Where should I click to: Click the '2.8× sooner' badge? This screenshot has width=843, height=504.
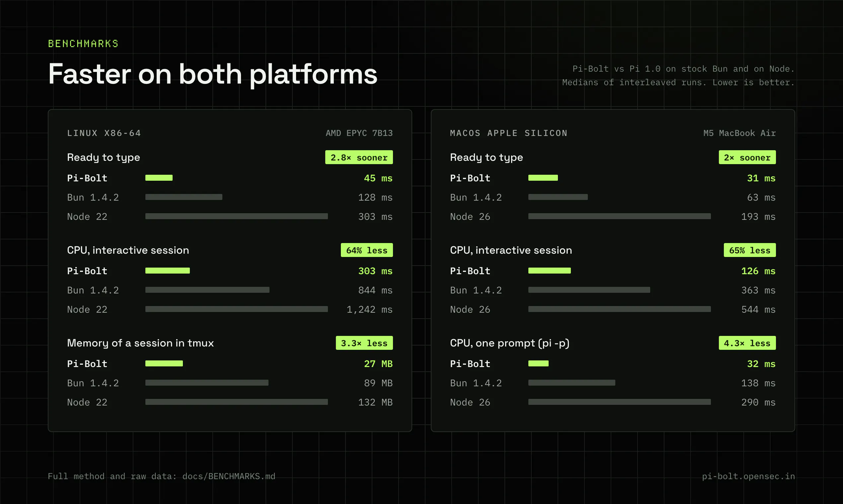(359, 157)
